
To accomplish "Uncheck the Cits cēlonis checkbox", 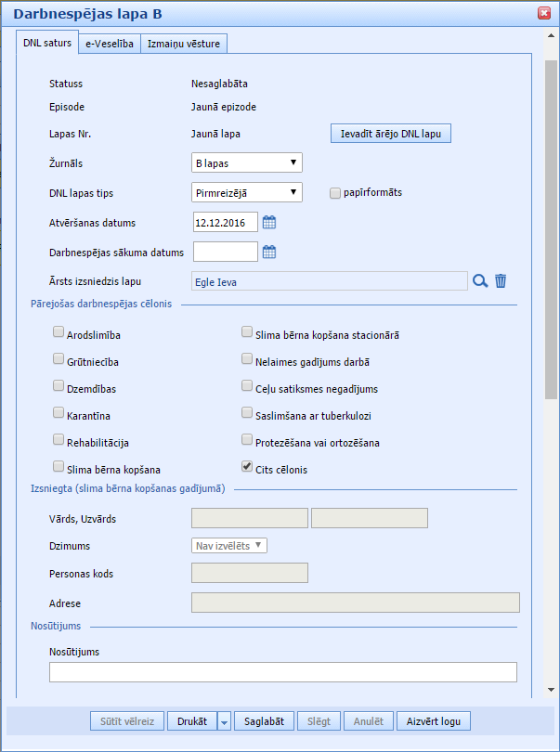I will pos(246,467).
